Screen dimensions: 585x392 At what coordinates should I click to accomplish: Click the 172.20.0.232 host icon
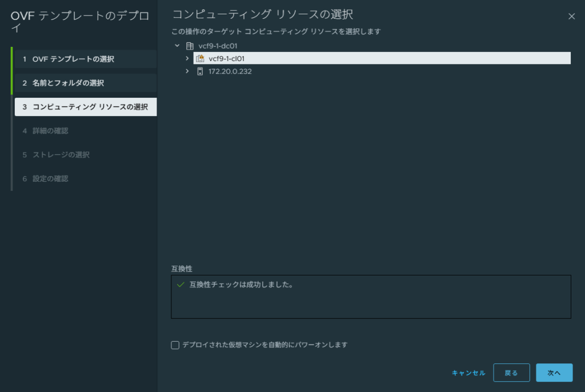200,71
